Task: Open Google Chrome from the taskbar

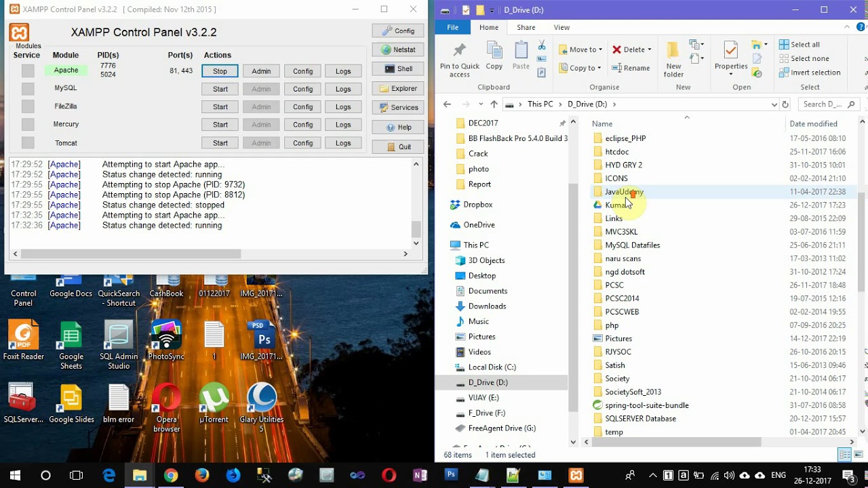Action: click(170, 475)
